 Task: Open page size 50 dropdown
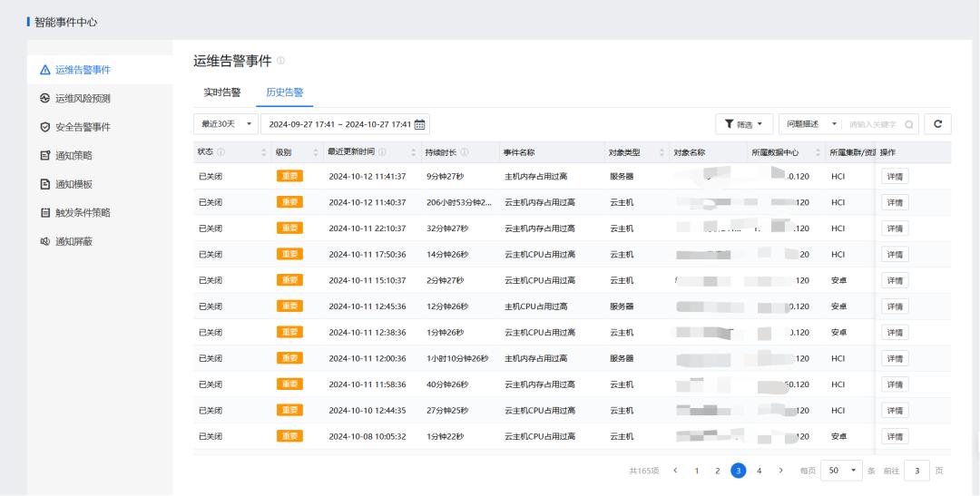pyautogui.click(x=841, y=471)
